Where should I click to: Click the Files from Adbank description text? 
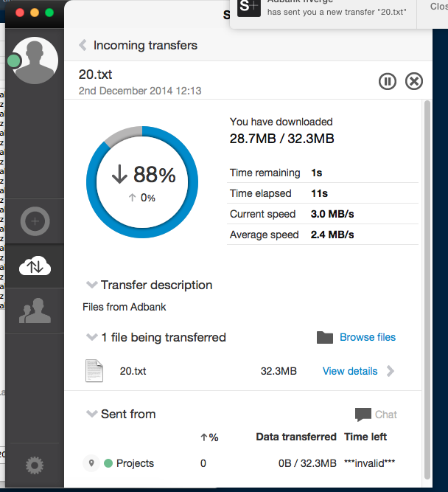point(124,307)
